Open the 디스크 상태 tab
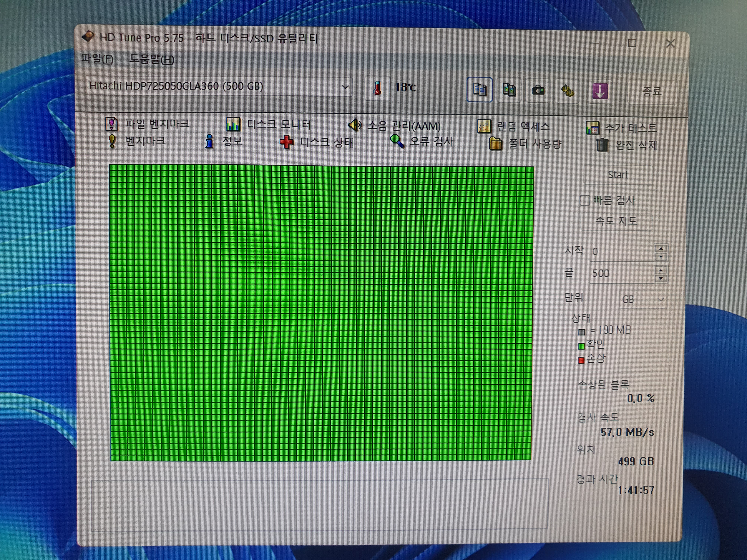Screen dimensions: 747x560 pyautogui.click(x=316, y=142)
